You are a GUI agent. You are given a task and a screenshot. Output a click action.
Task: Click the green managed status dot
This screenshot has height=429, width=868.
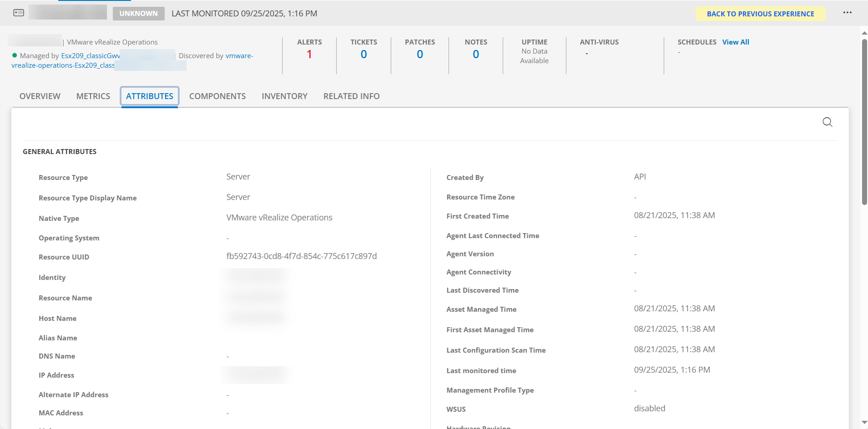15,55
